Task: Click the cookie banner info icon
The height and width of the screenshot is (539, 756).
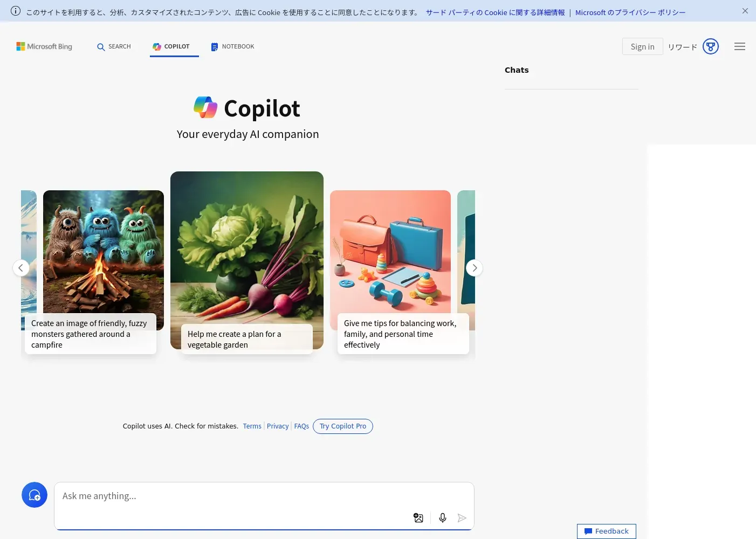Action: click(x=16, y=11)
